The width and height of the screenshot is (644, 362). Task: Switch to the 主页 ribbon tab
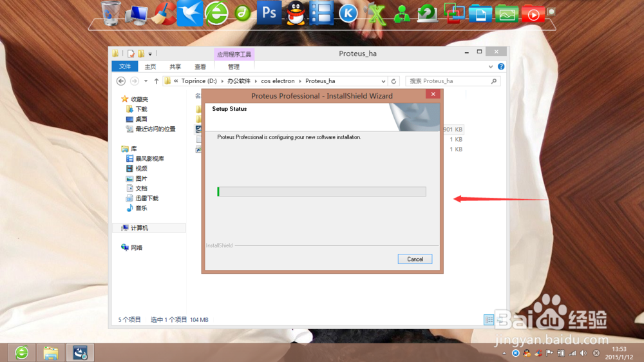(x=150, y=66)
